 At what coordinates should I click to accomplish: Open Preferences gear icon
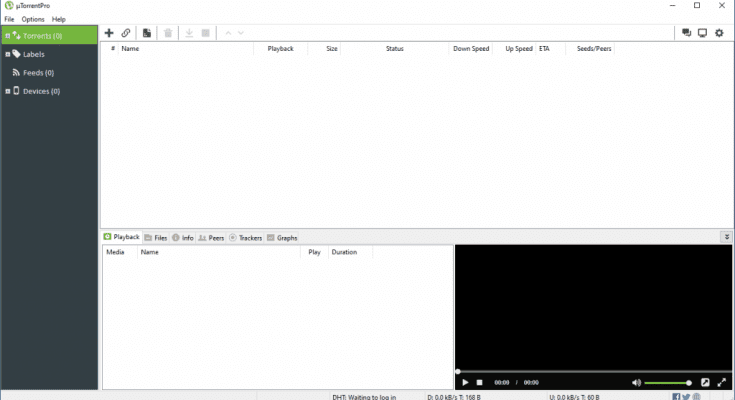719,33
